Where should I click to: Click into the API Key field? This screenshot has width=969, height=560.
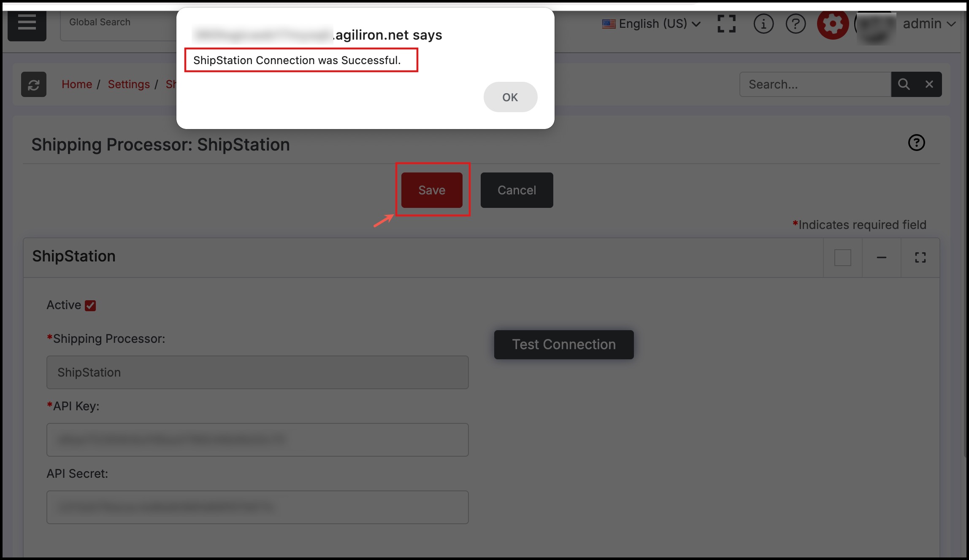257,439
